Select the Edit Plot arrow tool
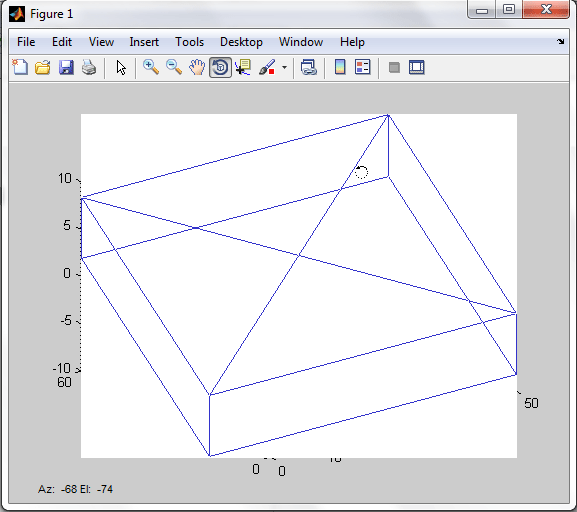This screenshot has width=577, height=512. click(121, 68)
